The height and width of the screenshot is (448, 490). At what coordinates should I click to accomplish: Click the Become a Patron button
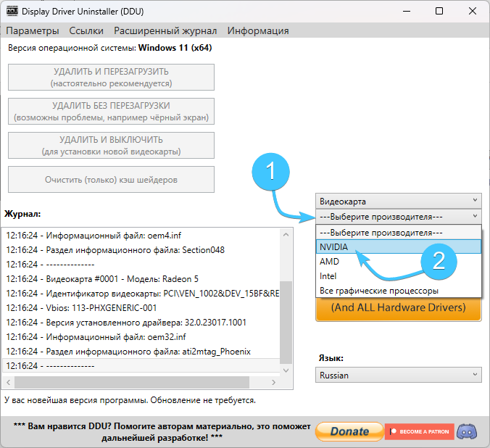click(419, 431)
